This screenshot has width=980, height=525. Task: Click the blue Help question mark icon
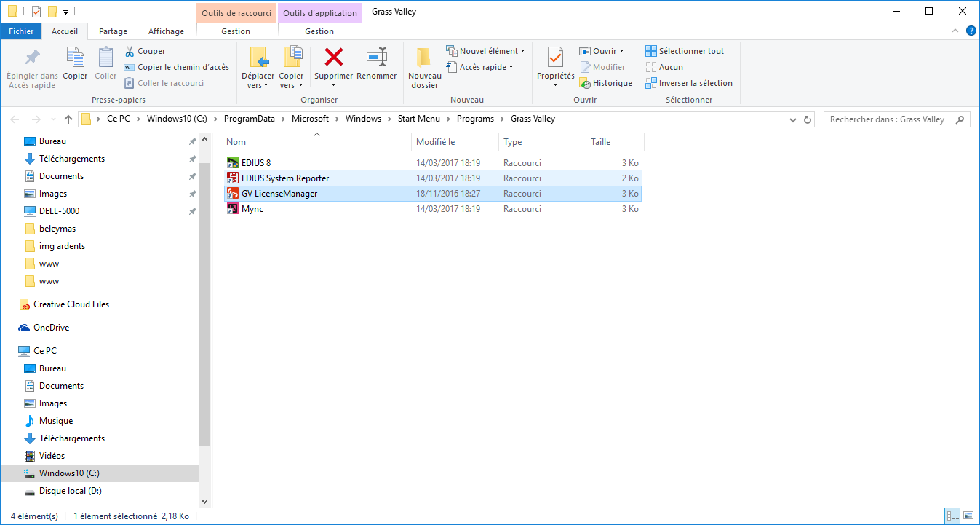(971, 31)
